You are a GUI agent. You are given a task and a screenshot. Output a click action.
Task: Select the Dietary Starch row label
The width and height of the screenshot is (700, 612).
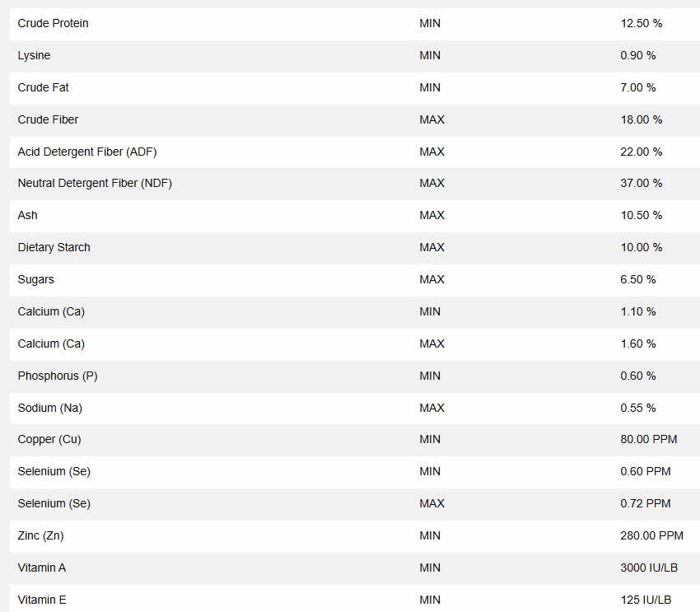pyautogui.click(x=54, y=247)
